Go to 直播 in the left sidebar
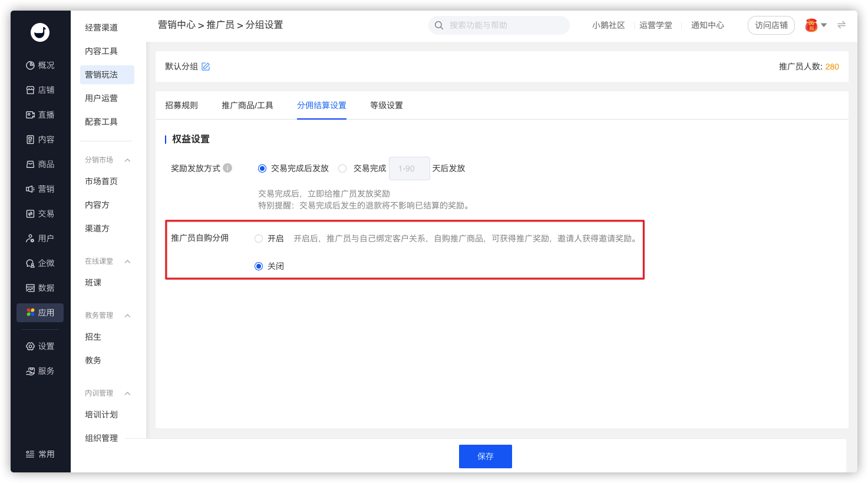 pos(40,115)
